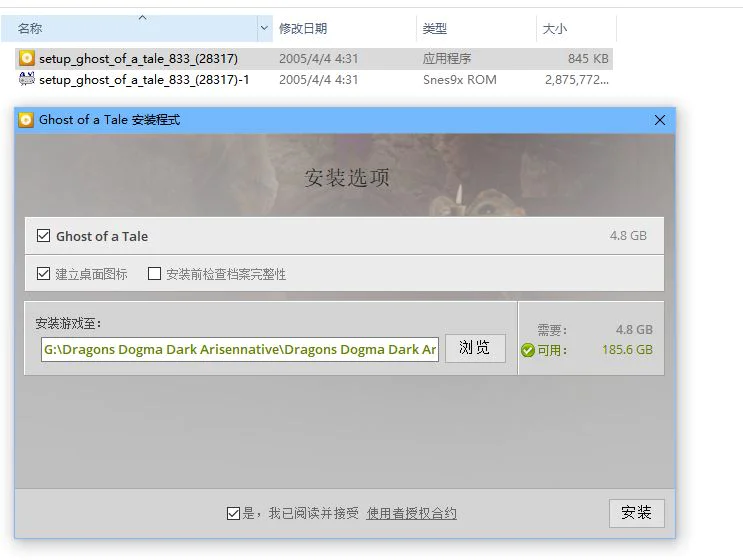Open the 使用者授权合约 link
This screenshot has width=743, height=560.
tap(411, 513)
